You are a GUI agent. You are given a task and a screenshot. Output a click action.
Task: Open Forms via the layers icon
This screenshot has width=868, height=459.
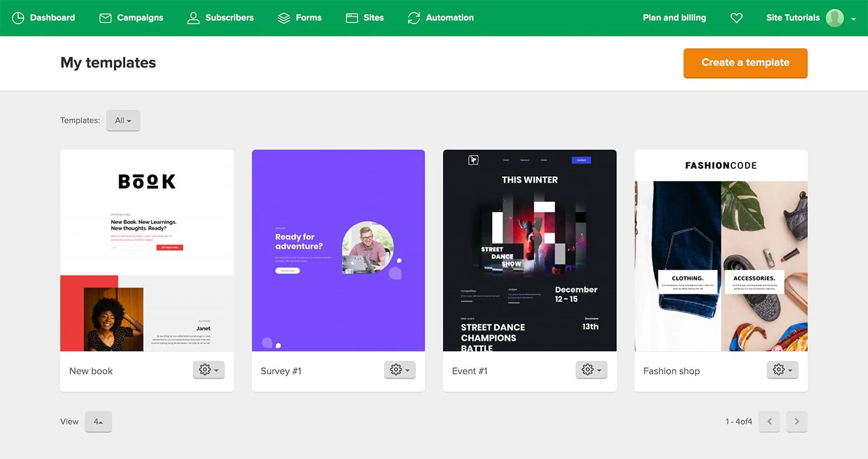tap(284, 18)
